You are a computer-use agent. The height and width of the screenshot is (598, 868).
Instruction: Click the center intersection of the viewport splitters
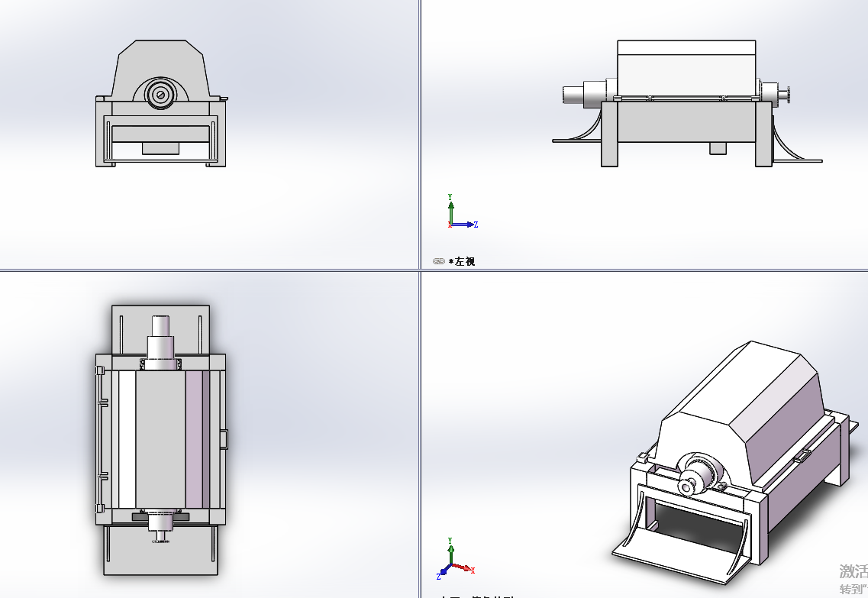(420, 270)
